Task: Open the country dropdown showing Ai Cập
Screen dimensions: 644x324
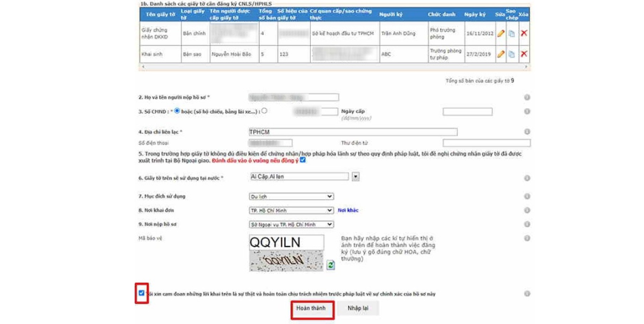Action: [355, 176]
